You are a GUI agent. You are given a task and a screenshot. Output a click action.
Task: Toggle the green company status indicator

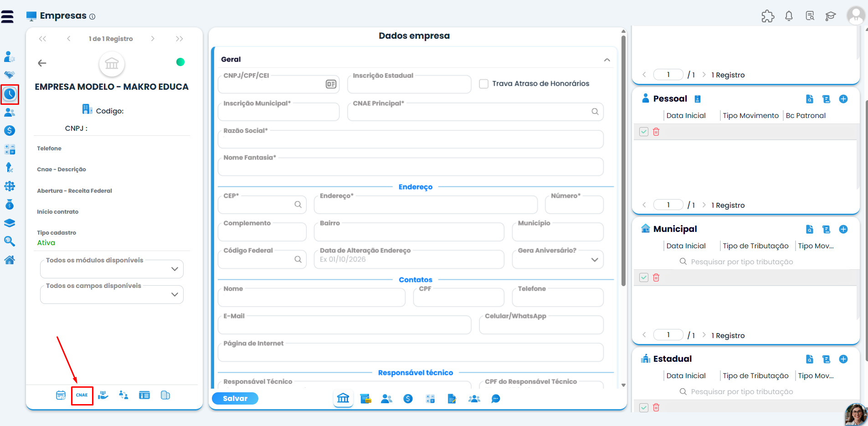pos(180,62)
